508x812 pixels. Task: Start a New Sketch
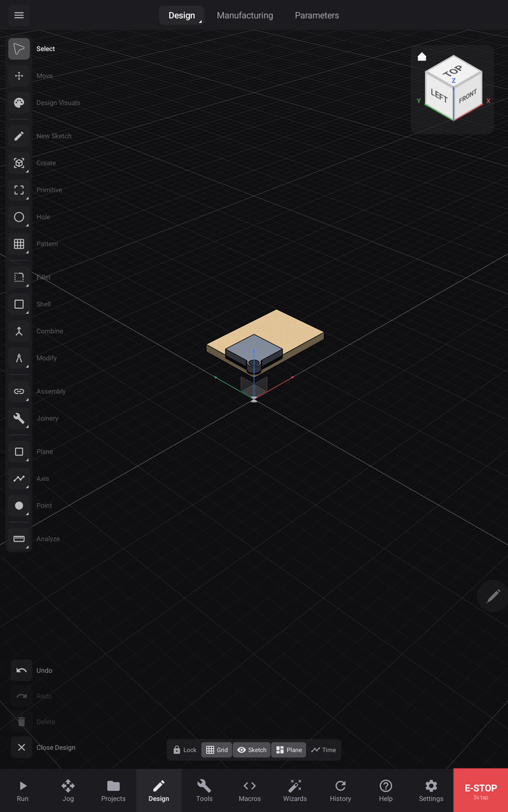19,136
